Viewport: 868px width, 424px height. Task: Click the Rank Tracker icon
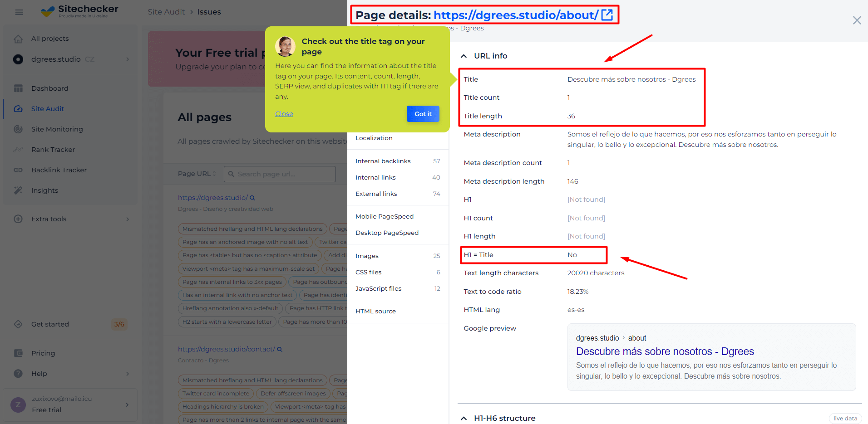point(18,150)
